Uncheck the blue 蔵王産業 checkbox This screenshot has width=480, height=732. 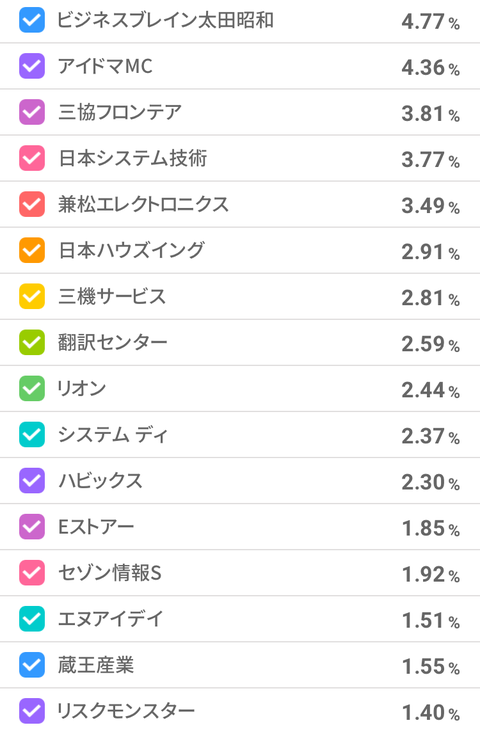point(32,665)
